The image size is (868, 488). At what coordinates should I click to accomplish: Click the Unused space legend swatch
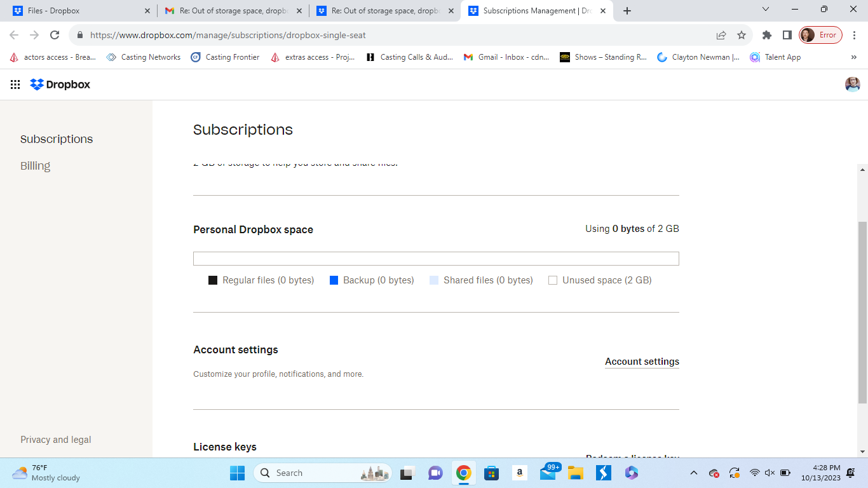(553, 280)
